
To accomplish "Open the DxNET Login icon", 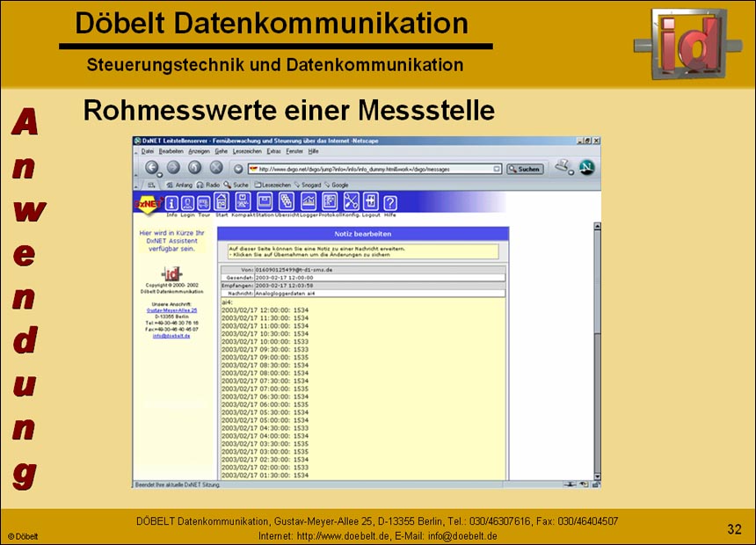I will [x=187, y=203].
